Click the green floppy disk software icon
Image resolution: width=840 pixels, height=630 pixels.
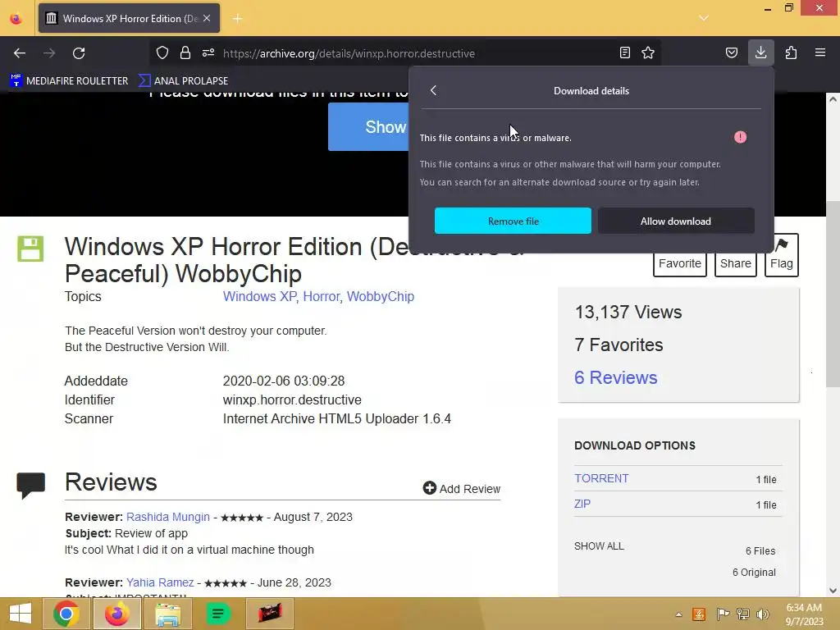click(x=30, y=249)
